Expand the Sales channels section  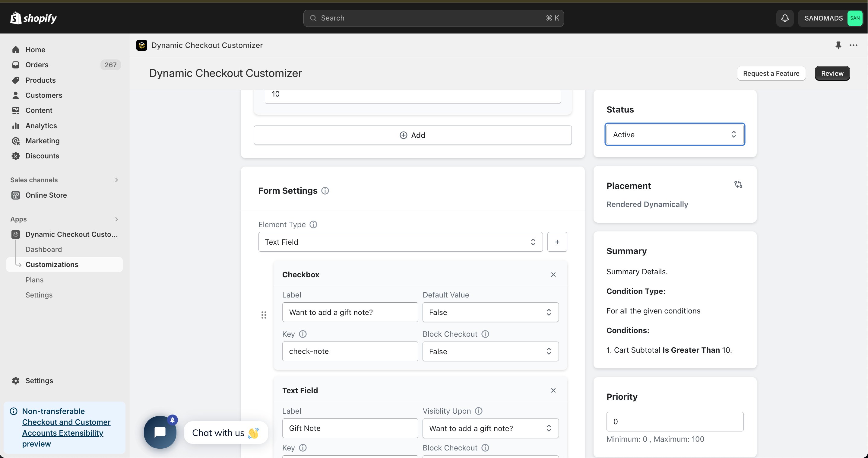tap(64, 180)
